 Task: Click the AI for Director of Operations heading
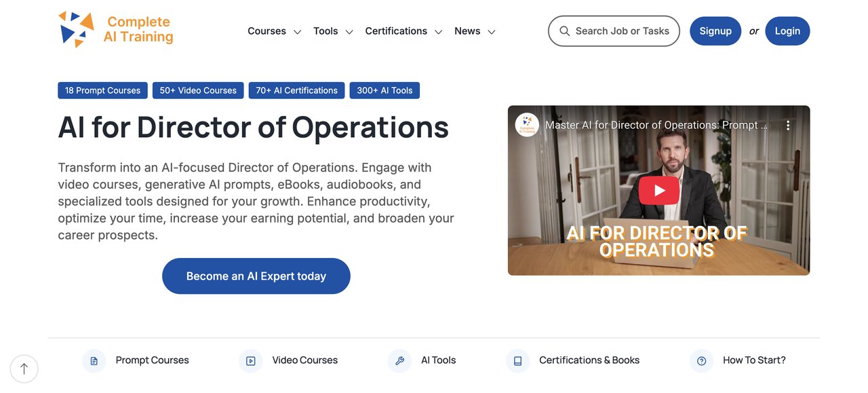click(x=254, y=128)
